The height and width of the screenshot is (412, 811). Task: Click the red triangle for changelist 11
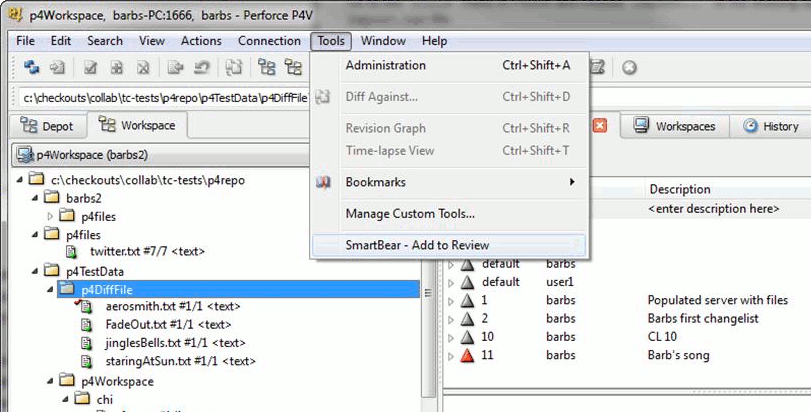[468, 355]
